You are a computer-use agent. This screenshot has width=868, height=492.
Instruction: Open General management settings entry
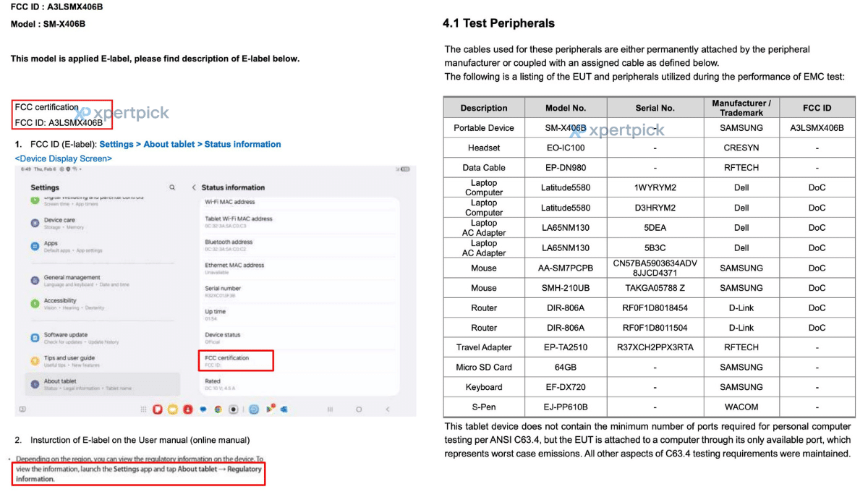103,280
